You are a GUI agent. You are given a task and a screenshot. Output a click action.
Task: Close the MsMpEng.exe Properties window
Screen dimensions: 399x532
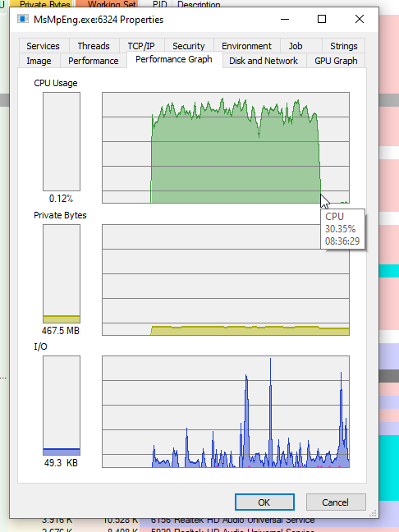pyautogui.click(x=360, y=20)
